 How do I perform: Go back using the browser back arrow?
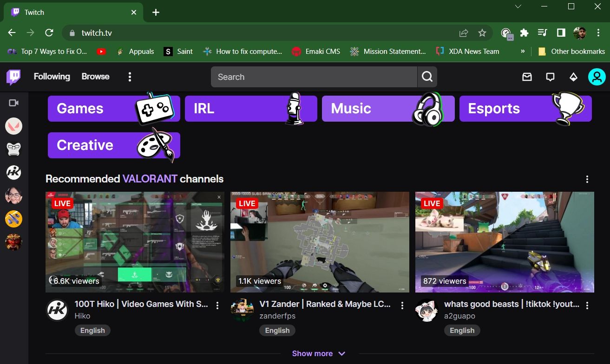pos(12,33)
